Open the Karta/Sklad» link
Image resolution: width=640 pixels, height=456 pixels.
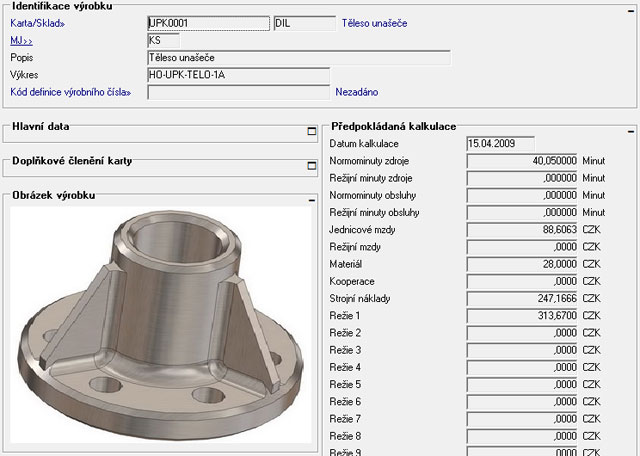[38, 23]
